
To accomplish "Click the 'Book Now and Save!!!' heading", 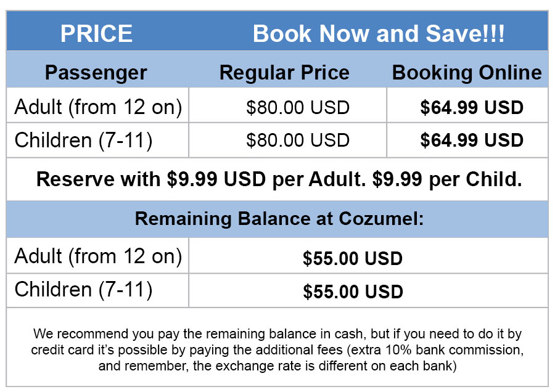I will (379, 34).
